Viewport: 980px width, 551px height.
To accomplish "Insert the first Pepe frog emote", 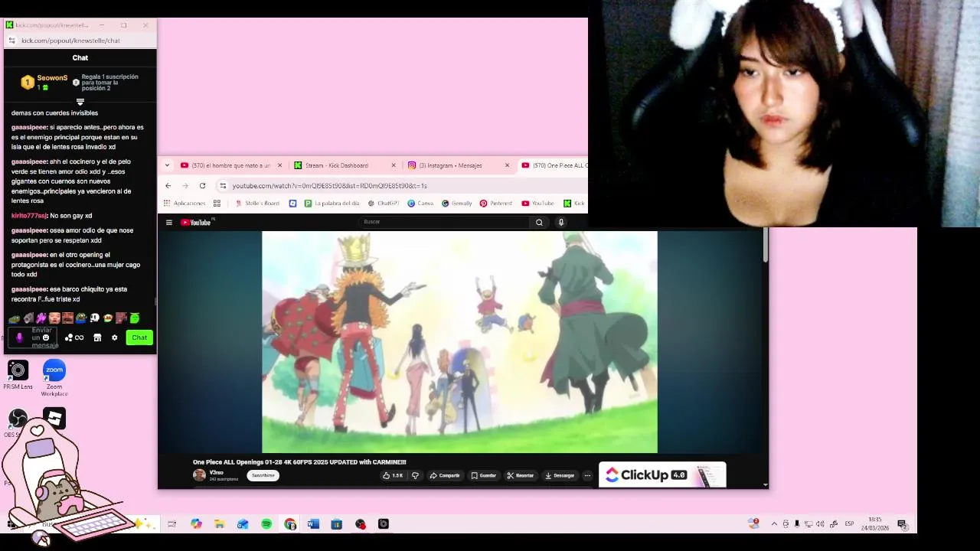I will (14, 318).
